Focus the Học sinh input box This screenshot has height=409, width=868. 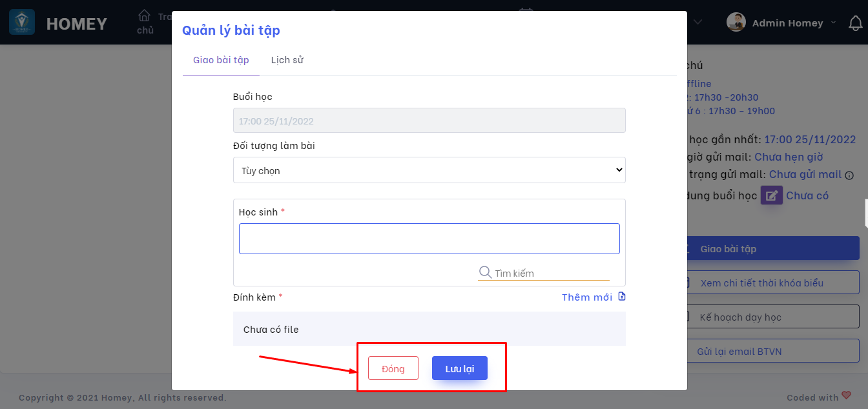pos(429,239)
